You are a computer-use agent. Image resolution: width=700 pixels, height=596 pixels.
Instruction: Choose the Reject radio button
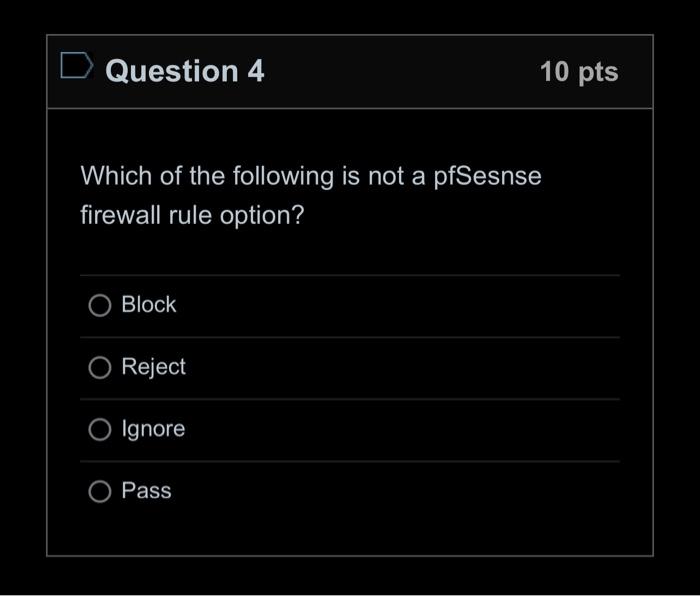pyautogui.click(x=99, y=368)
